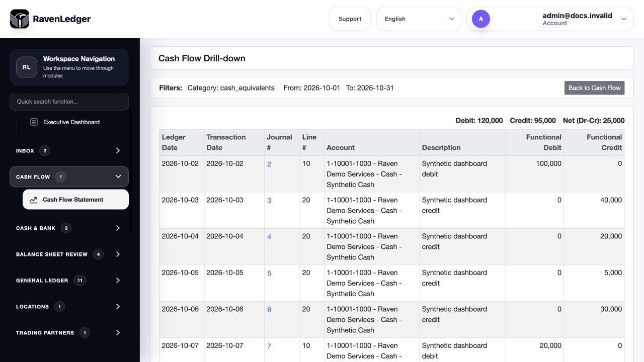644x362 pixels.
Task: Focus the Quick search function field
Action: (69, 102)
